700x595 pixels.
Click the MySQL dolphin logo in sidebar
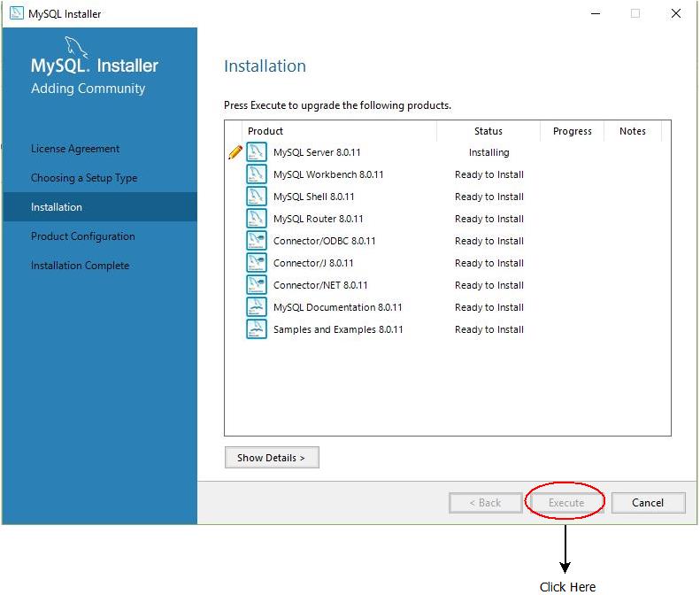click(76, 46)
